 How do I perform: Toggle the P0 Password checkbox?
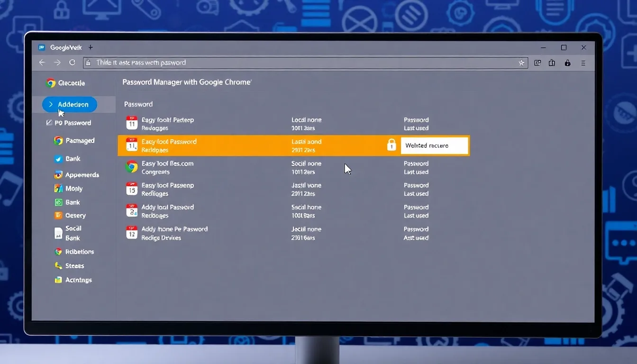click(x=49, y=123)
